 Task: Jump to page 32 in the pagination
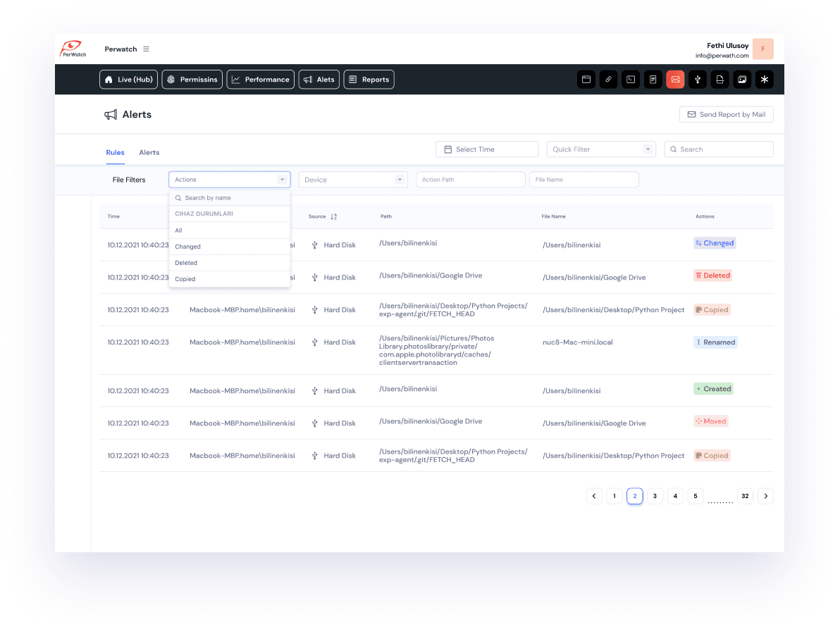pos(745,496)
